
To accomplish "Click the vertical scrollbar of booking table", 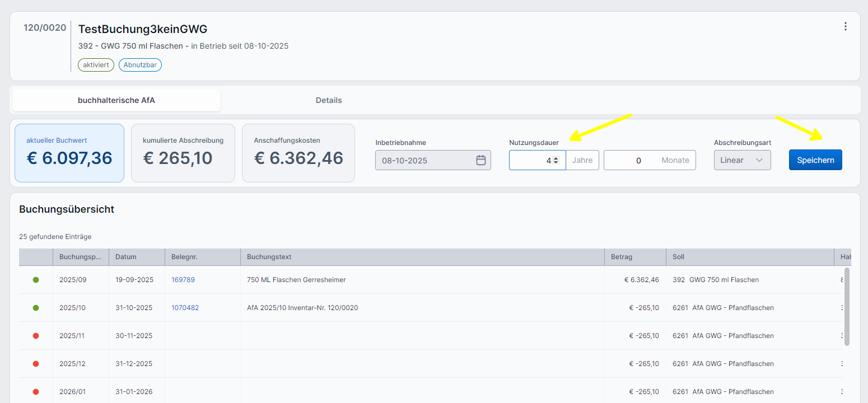I will coord(847,307).
